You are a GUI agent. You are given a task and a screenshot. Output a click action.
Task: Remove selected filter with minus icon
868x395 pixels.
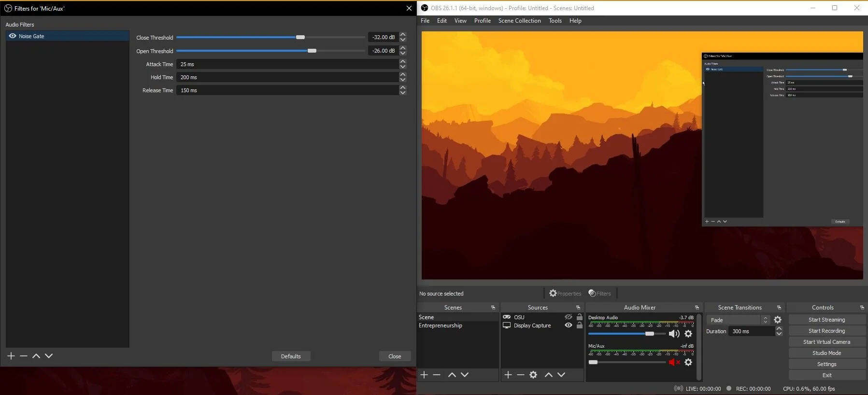[24, 356]
